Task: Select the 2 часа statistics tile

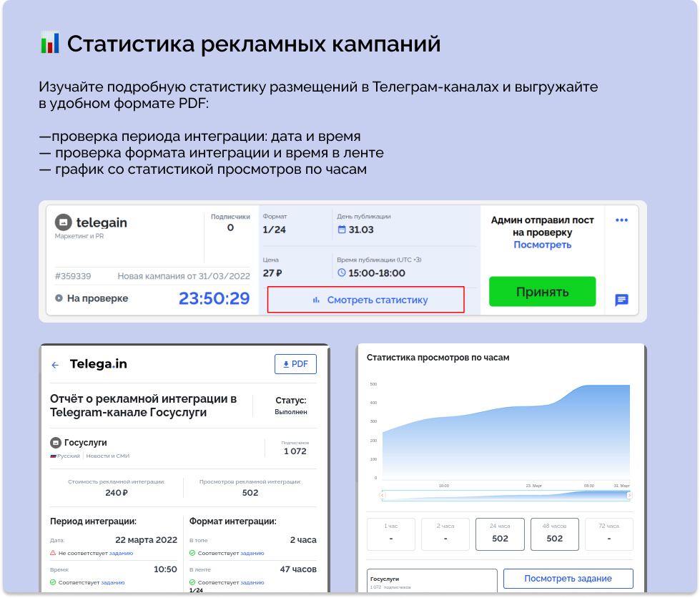Action: click(445, 534)
